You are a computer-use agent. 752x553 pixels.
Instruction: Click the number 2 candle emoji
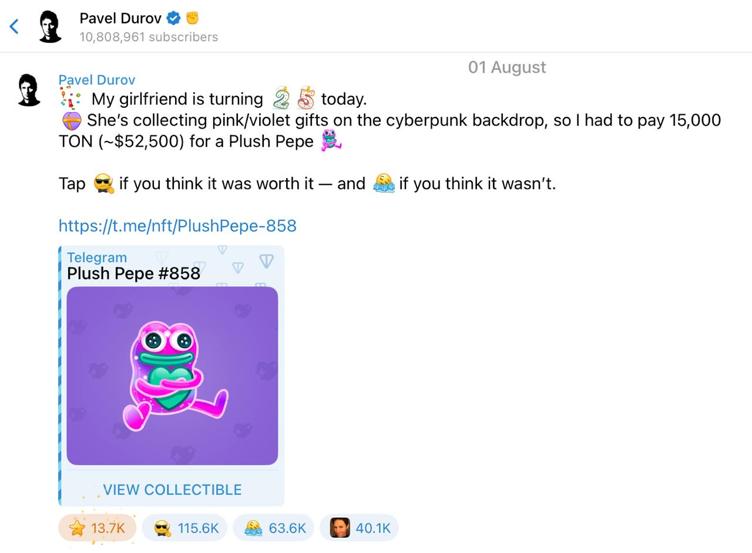[281, 98]
